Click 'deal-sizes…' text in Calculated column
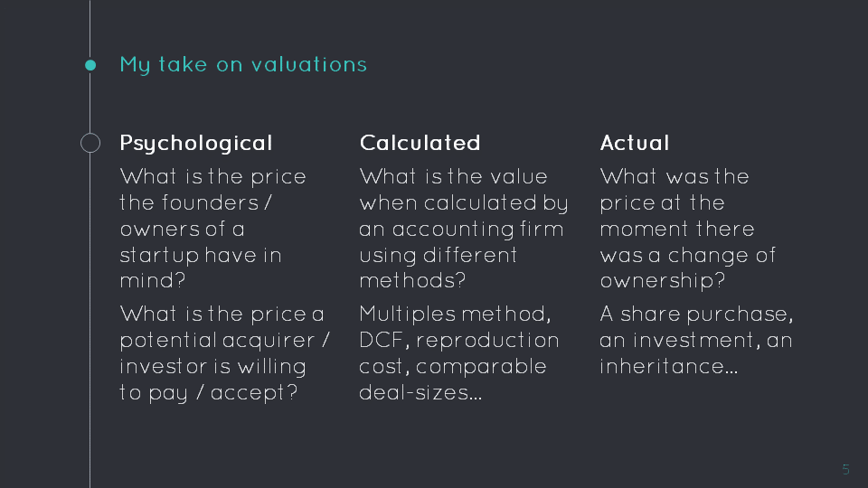Screen dimensions: 868x488 click(420, 393)
